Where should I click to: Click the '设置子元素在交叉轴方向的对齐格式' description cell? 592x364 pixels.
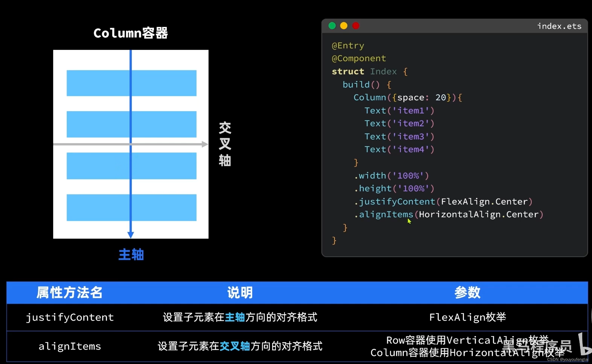(x=240, y=346)
